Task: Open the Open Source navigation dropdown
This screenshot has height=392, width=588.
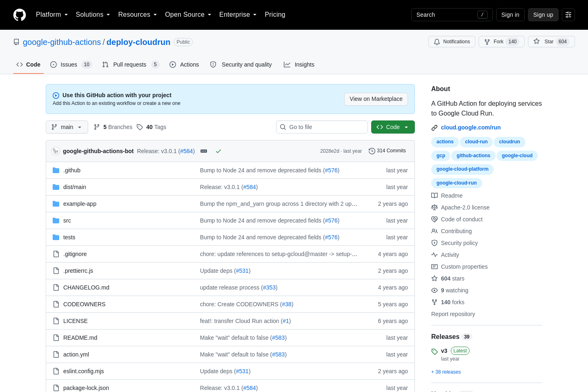Action: pyautogui.click(x=188, y=15)
